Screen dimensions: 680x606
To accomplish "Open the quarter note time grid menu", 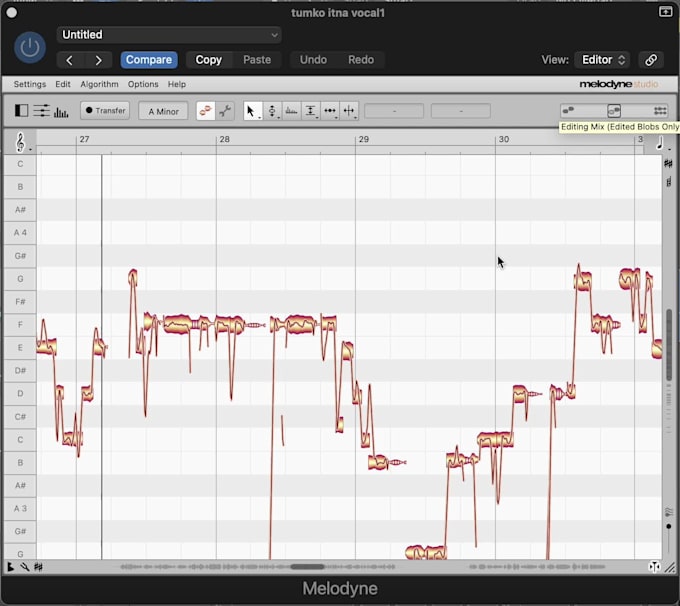I will pyautogui.click(x=660, y=143).
